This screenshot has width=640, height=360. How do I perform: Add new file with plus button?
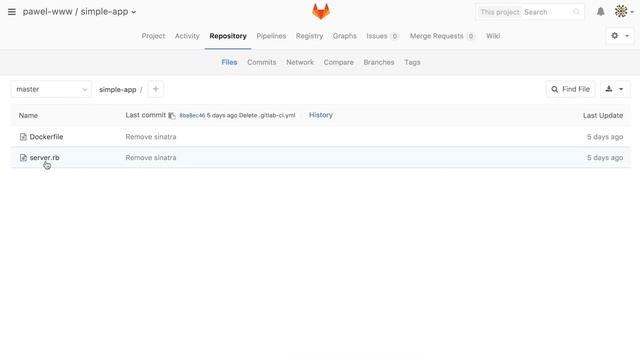pos(156,89)
